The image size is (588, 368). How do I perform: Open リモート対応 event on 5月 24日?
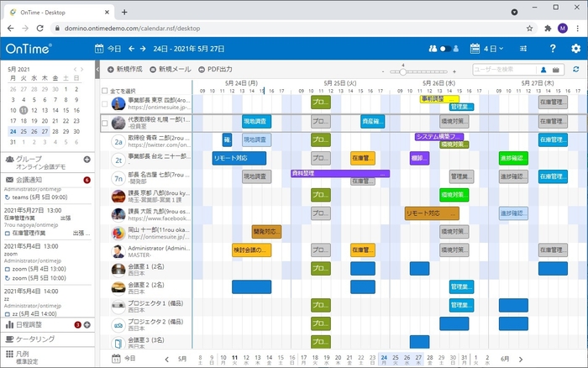(239, 158)
